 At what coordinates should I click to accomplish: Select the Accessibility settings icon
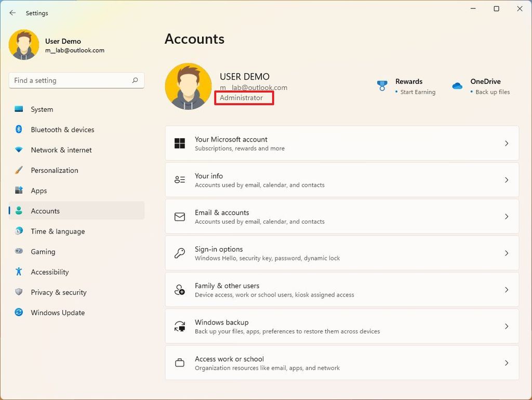pos(18,272)
